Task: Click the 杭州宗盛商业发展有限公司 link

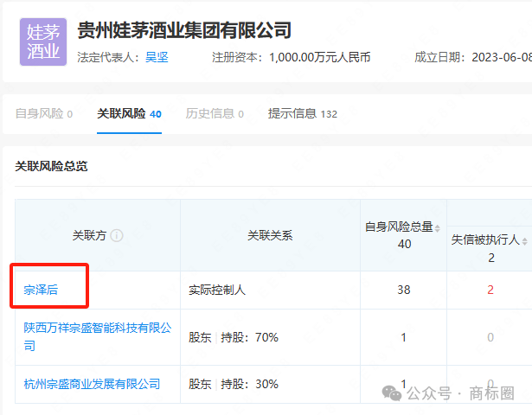Action: 92,383
